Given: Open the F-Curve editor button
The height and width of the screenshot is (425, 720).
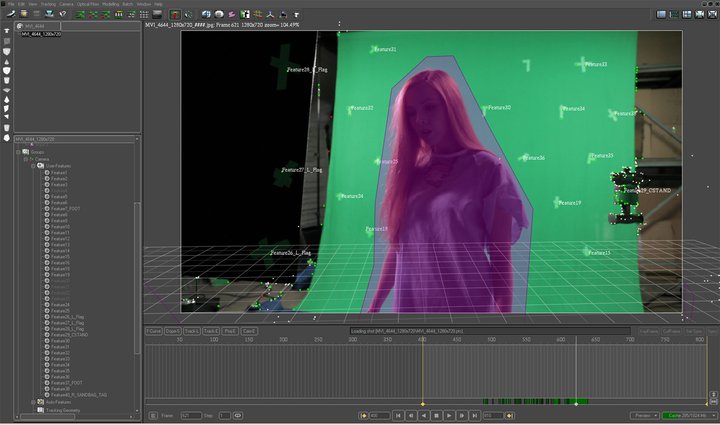Looking at the screenshot, I should click(x=154, y=331).
